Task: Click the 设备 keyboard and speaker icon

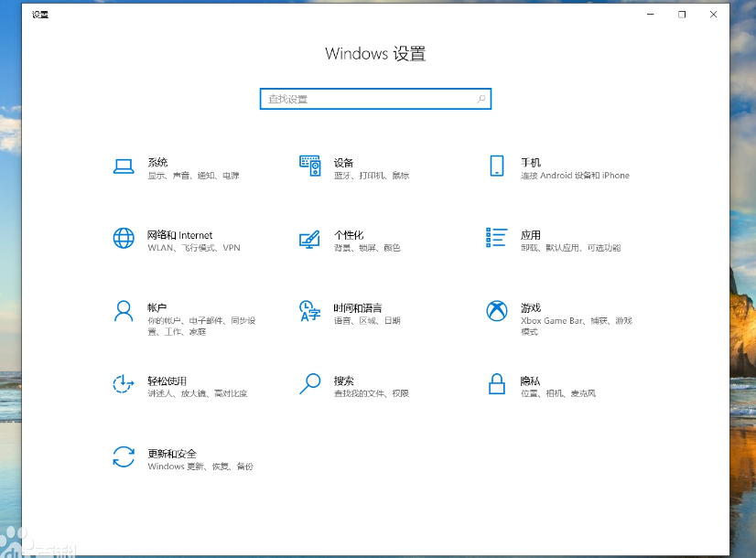Action: (310, 166)
